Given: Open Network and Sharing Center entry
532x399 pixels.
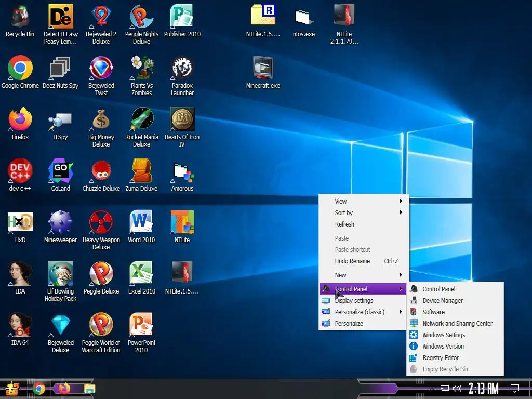Looking at the screenshot, I should [455, 323].
